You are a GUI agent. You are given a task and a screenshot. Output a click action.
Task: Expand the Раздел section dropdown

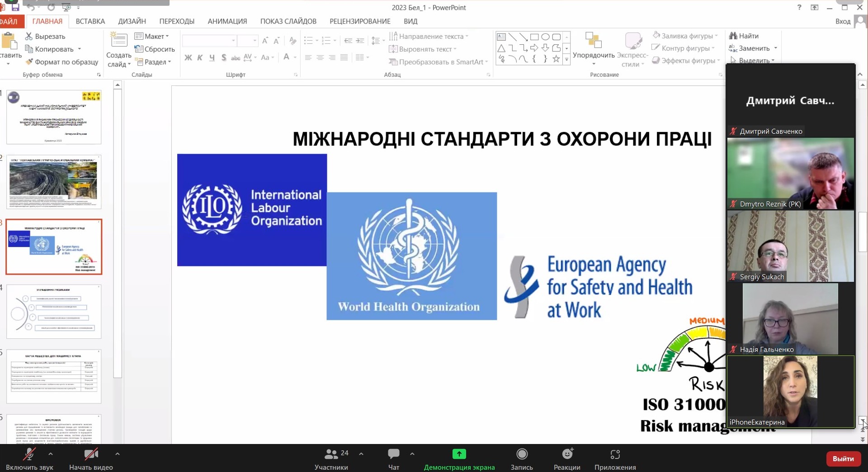tap(153, 62)
